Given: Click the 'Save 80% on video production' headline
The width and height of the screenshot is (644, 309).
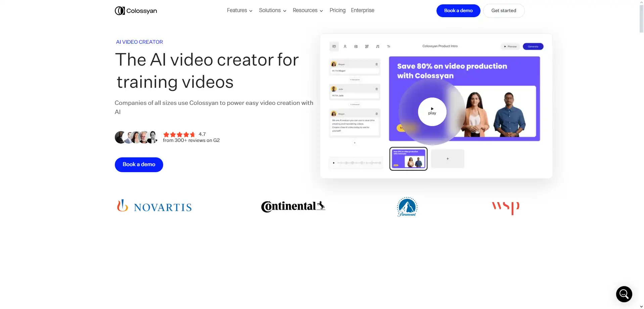Looking at the screenshot, I should [x=452, y=71].
